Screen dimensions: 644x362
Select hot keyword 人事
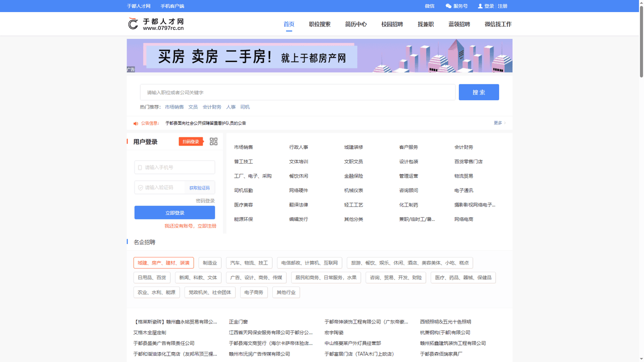(x=231, y=107)
